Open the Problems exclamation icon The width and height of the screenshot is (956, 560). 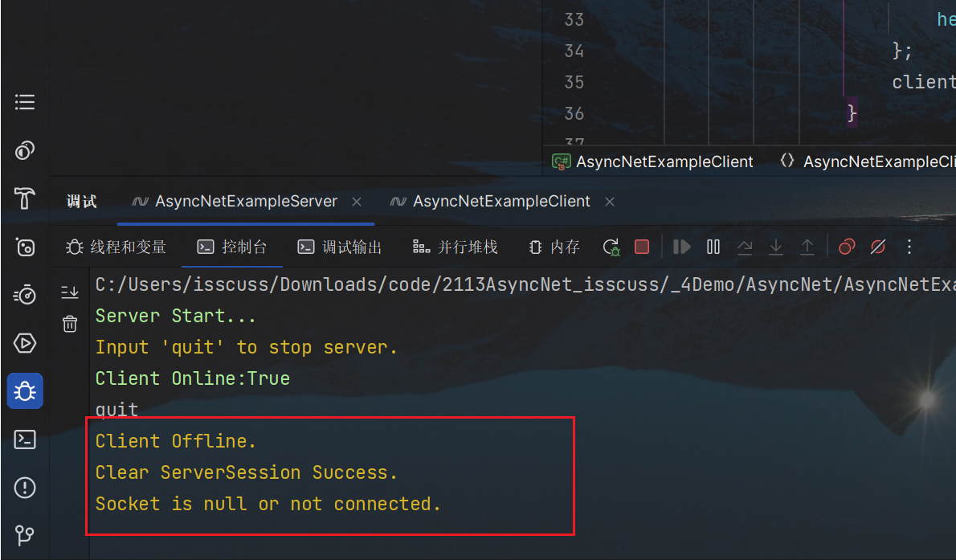pyautogui.click(x=24, y=488)
